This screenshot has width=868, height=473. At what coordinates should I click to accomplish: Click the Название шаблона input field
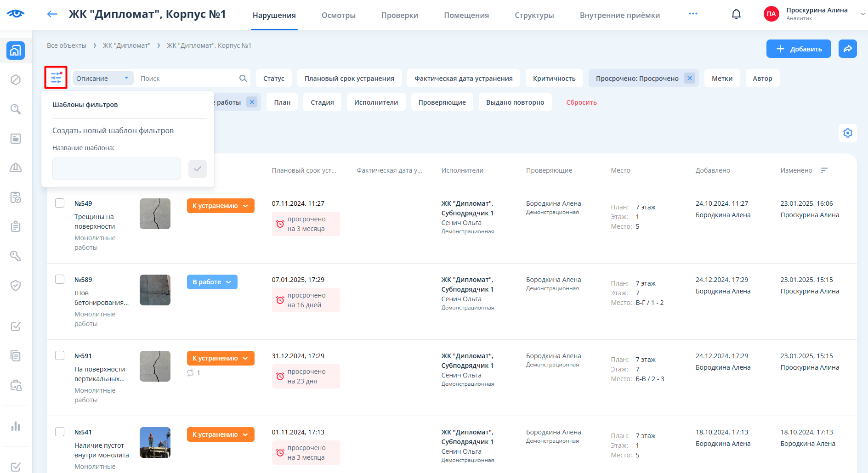(117, 169)
